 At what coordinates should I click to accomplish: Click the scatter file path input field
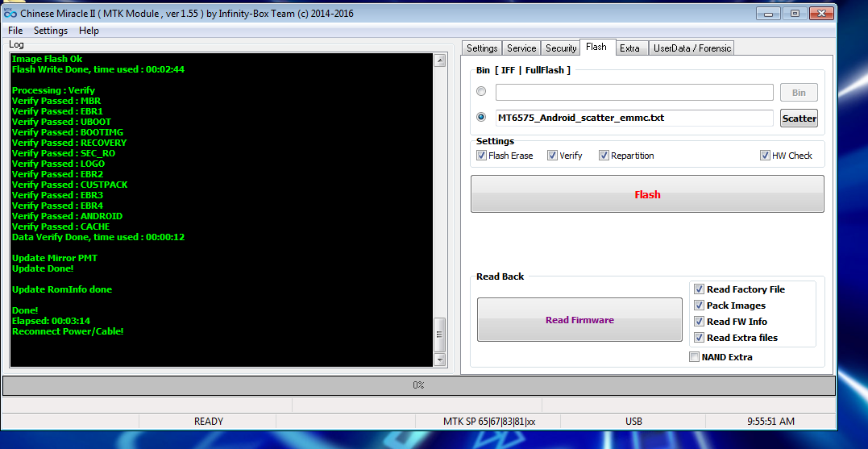coord(633,118)
